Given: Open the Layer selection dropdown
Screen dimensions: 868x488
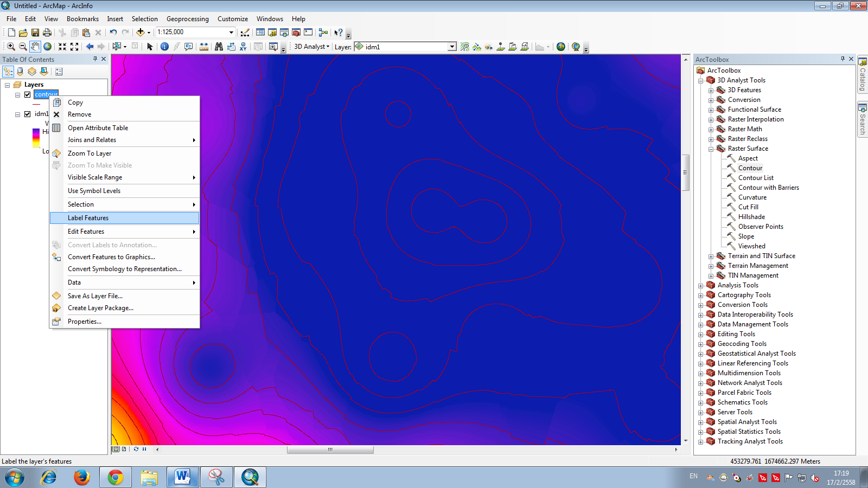Looking at the screenshot, I should (x=452, y=47).
